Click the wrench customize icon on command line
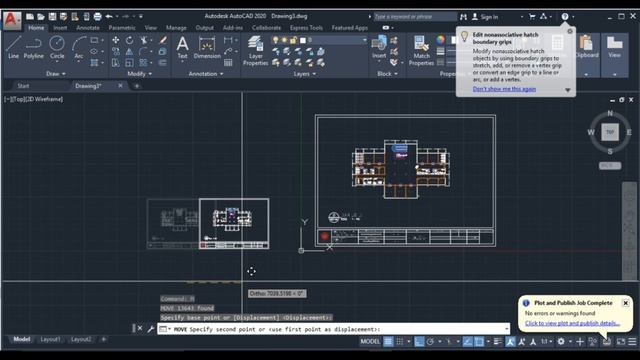This screenshot has width=640, height=360. click(x=151, y=329)
